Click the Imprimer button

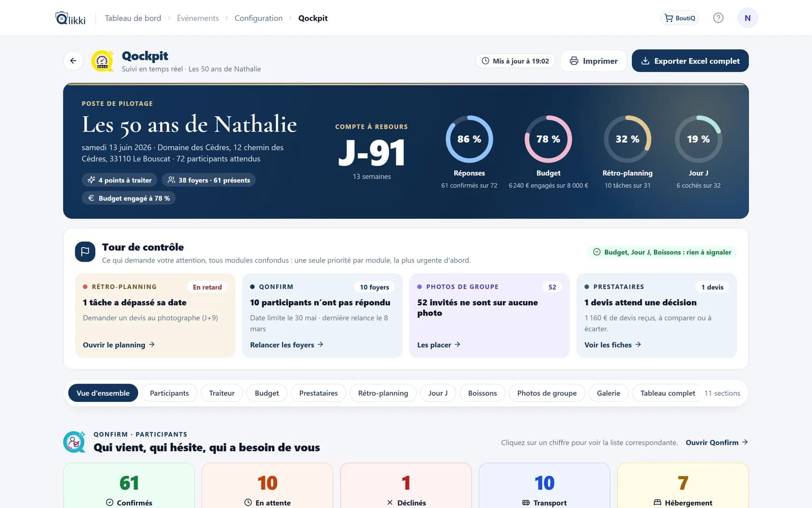click(x=593, y=61)
